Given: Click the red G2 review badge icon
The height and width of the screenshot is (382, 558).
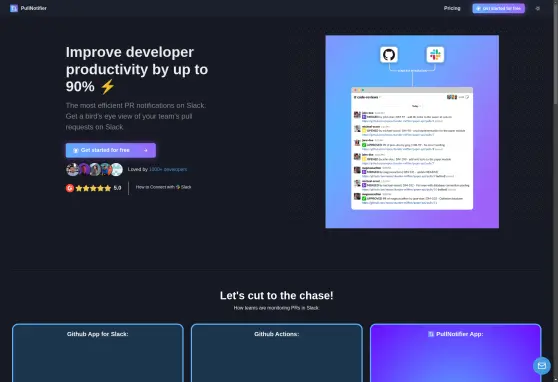Looking at the screenshot, I should click(x=70, y=188).
